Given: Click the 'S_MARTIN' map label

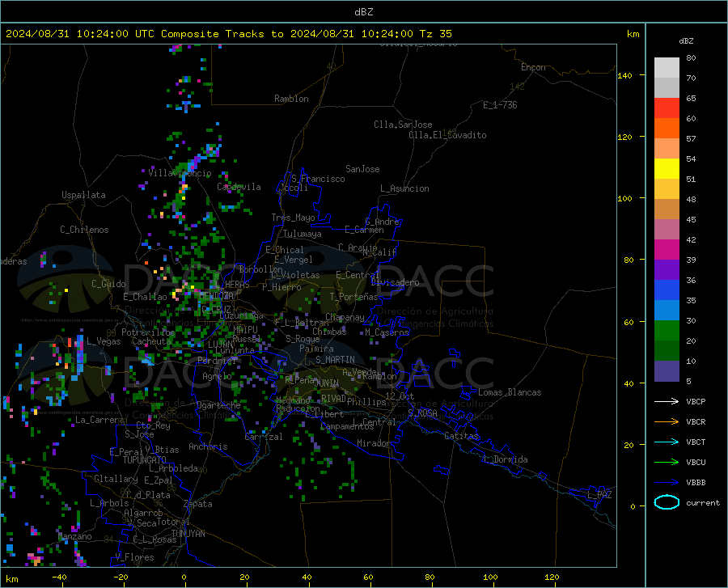Looking at the screenshot, I should click(335, 360).
